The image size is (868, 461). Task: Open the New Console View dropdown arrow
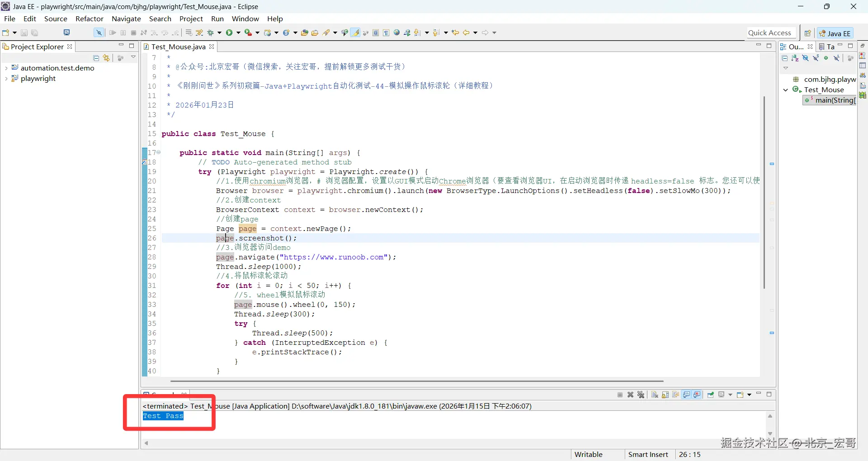(749, 395)
